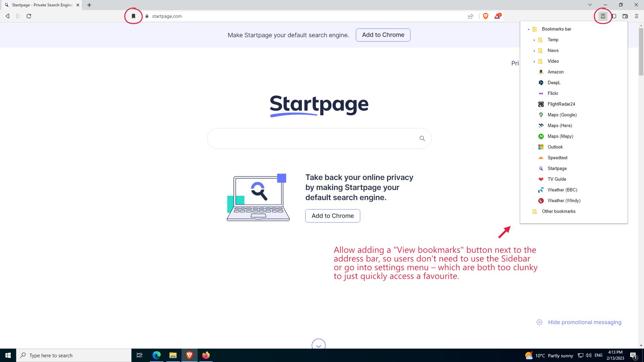The height and width of the screenshot is (362, 644).
Task: Click the magnifier inside the search box
Action: pyautogui.click(x=422, y=138)
